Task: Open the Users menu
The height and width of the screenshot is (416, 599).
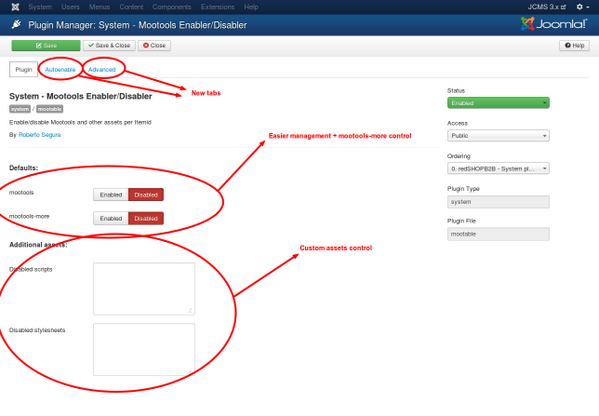Action: pyautogui.click(x=70, y=7)
